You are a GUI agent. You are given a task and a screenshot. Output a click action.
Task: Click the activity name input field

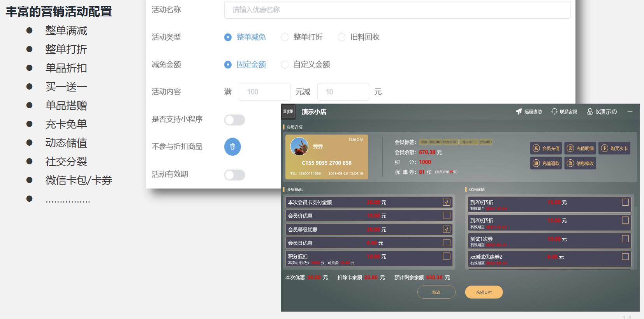(397, 10)
